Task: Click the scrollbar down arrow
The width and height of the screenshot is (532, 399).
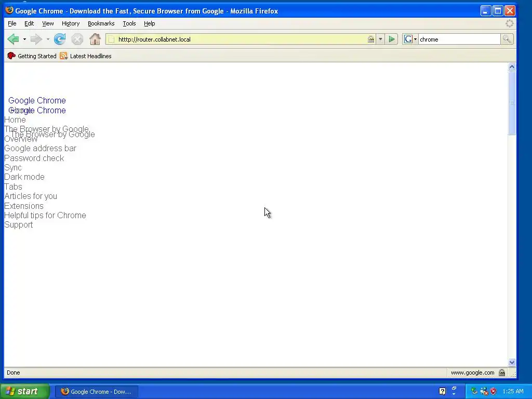Action: 512,362
